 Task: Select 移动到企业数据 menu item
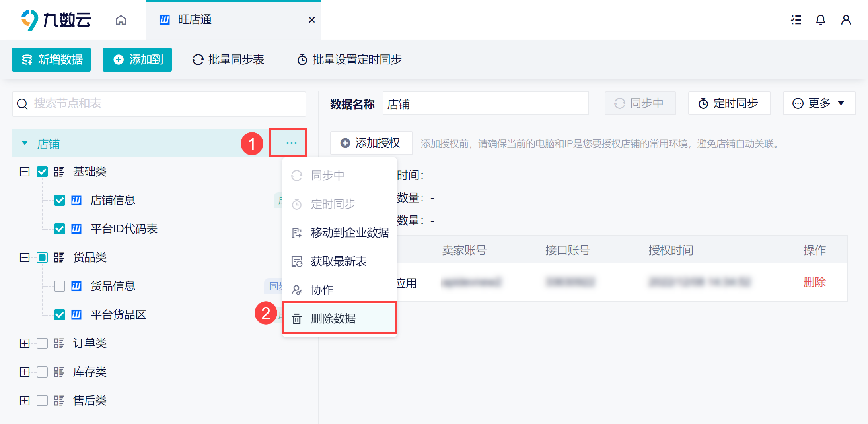click(339, 232)
